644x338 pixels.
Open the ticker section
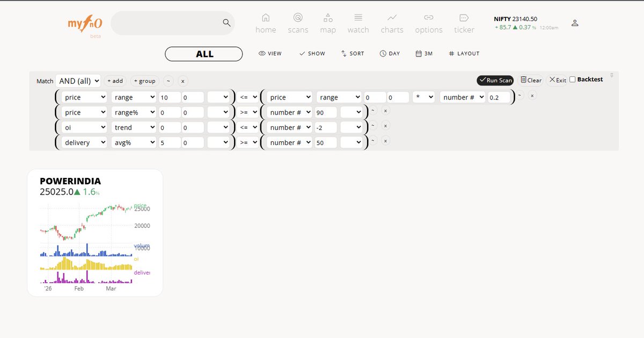464,24
